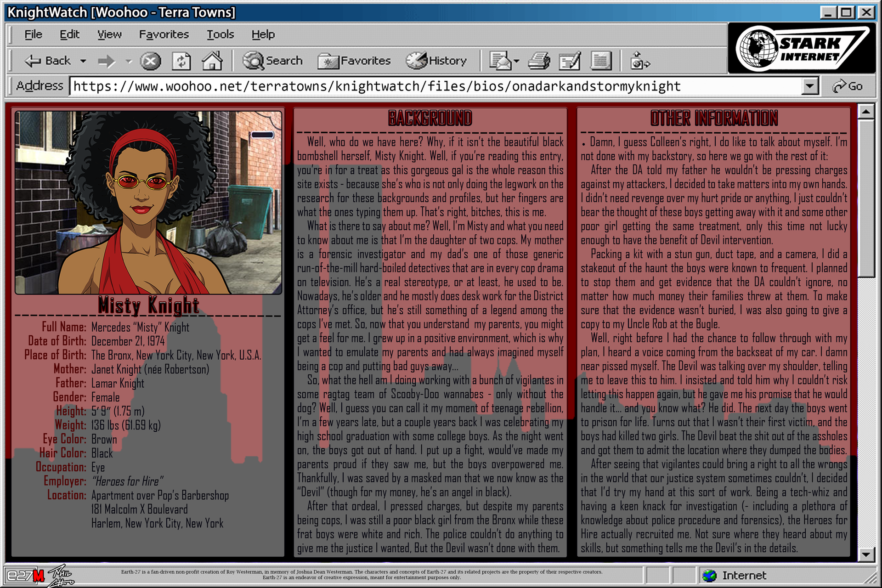
Task: Open the Edit menu
Action: tap(69, 34)
